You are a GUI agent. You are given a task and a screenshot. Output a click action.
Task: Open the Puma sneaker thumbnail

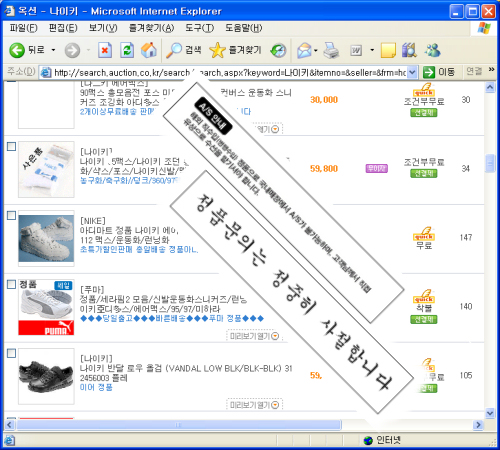[46, 307]
